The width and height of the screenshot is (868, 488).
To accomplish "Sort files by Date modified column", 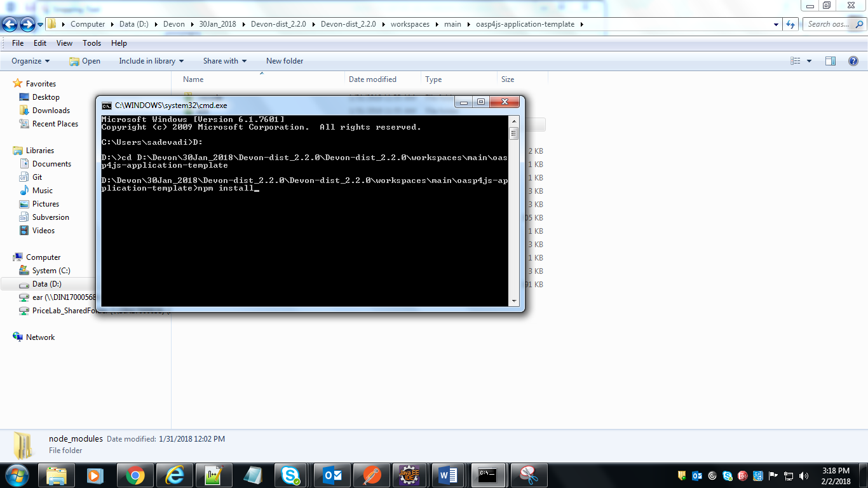I will coord(372,79).
